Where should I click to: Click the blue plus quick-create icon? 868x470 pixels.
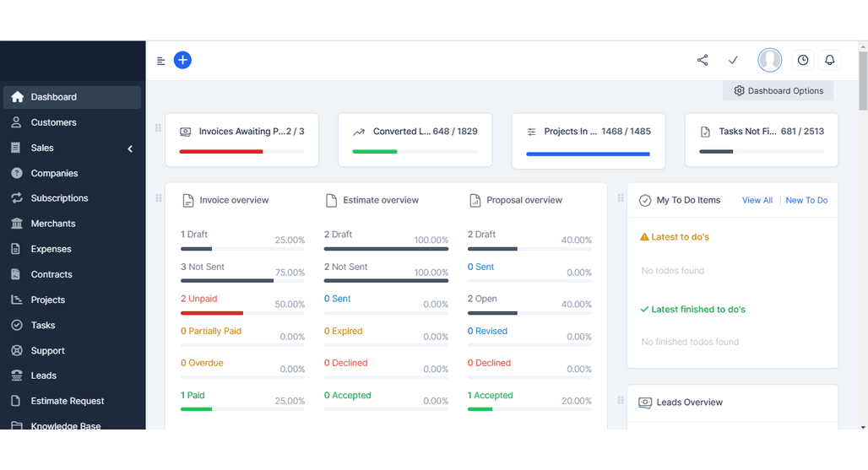click(x=182, y=60)
